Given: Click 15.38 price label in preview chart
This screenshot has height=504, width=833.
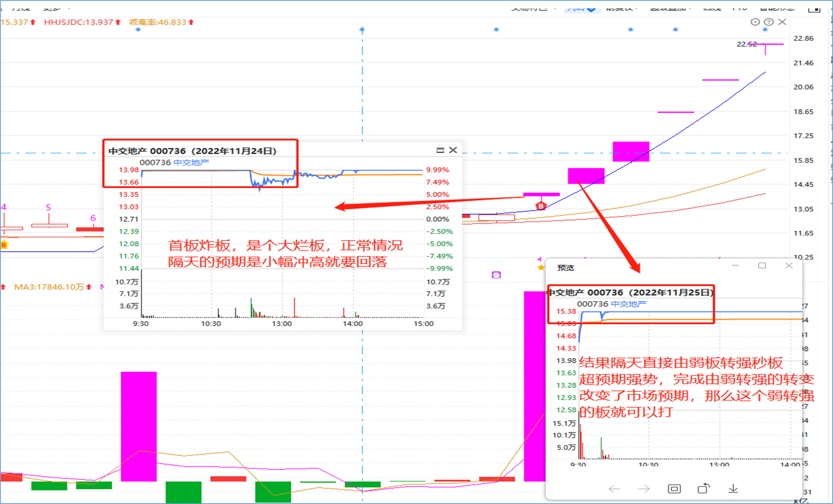Looking at the screenshot, I should (x=566, y=311).
